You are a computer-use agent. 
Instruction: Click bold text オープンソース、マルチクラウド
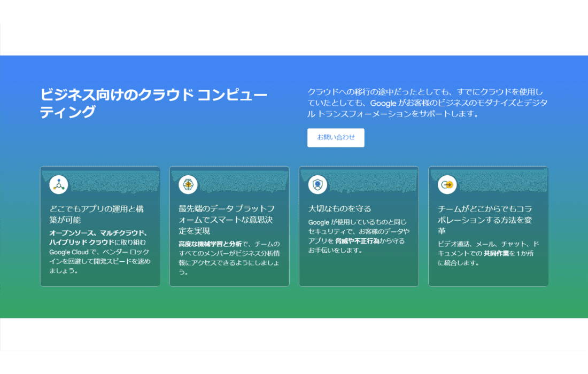click(98, 233)
